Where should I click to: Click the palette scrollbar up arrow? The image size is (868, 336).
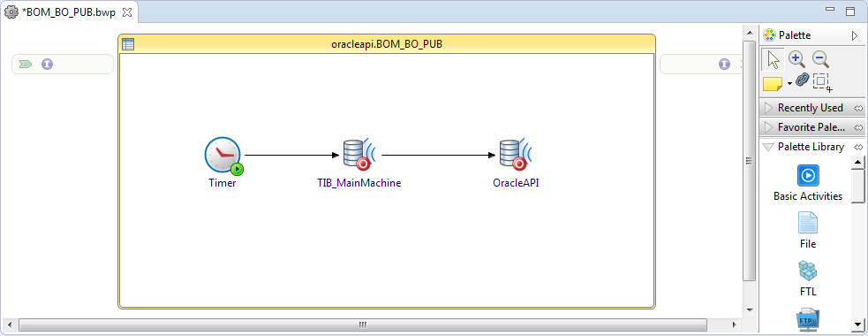pyautogui.click(x=857, y=162)
